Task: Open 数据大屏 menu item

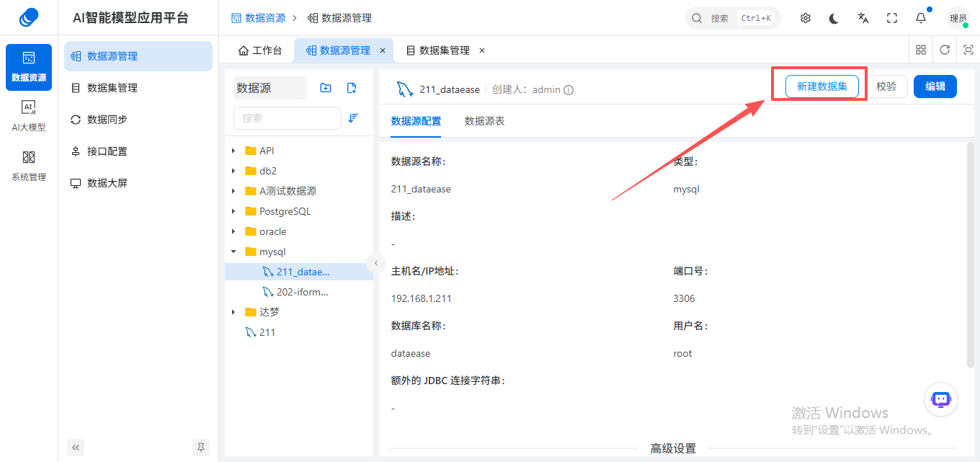Action: coord(138,183)
